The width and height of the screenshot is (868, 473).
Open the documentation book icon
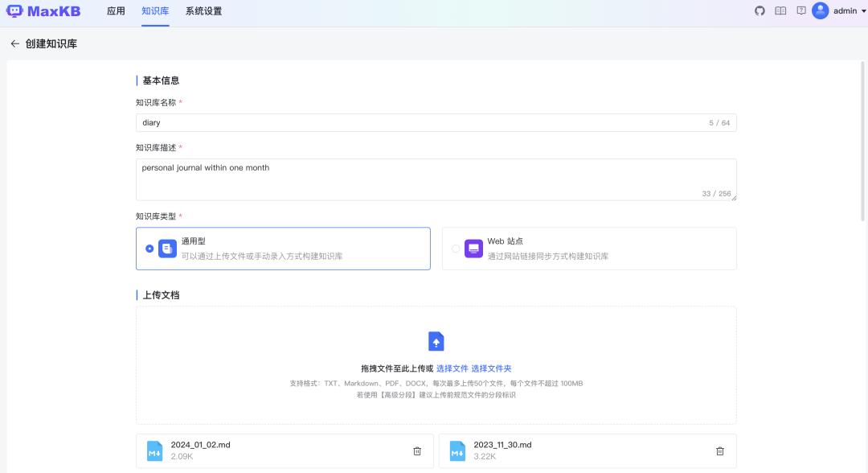[779, 10]
